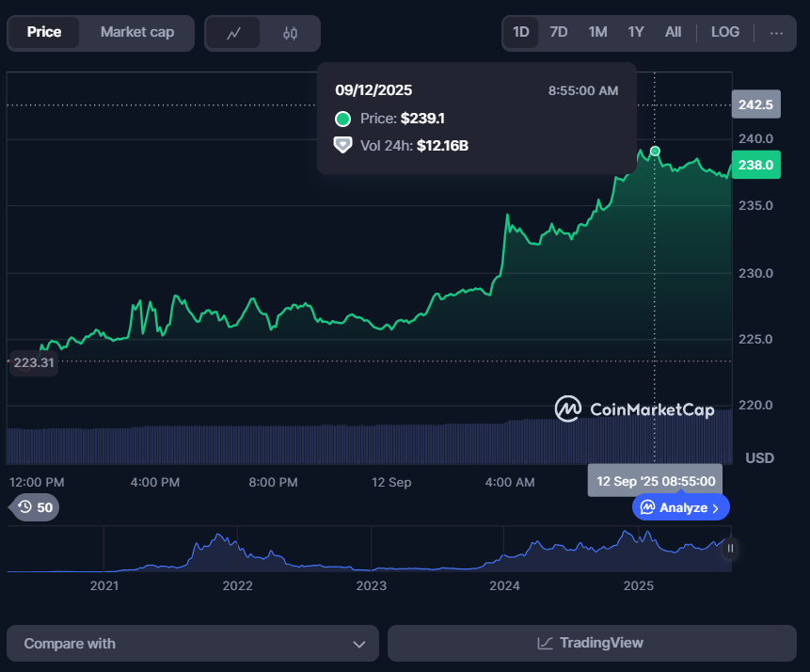Click the 238.0 current price label
The width and height of the screenshot is (810, 672).
[755, 165]
